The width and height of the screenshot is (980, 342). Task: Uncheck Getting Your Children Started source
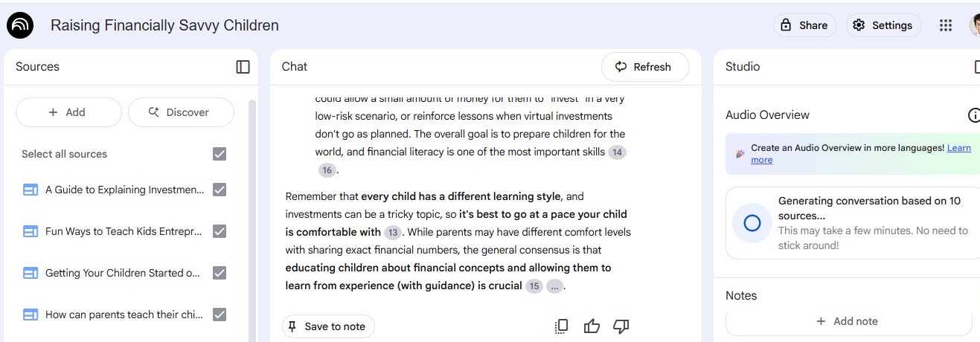220,273
